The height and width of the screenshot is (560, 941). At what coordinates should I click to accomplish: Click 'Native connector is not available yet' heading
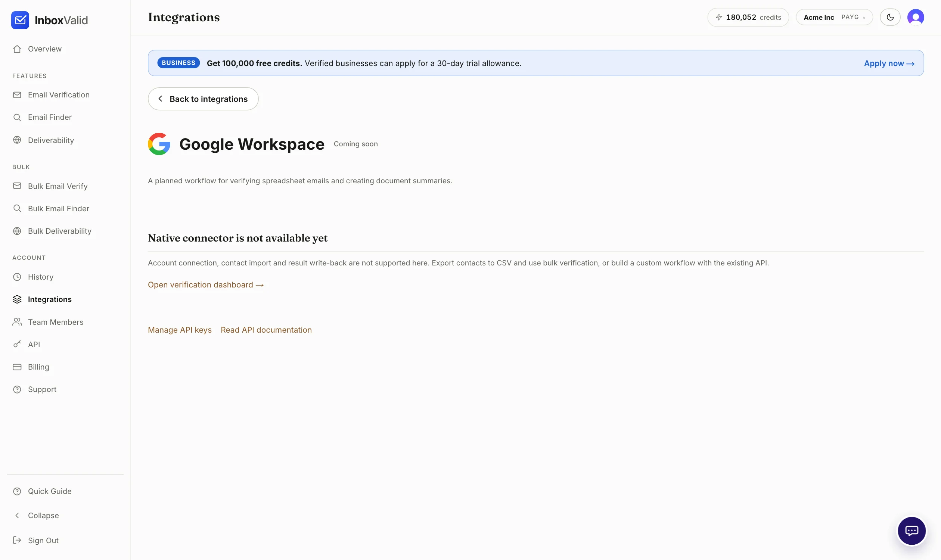[x=238, y=238]
